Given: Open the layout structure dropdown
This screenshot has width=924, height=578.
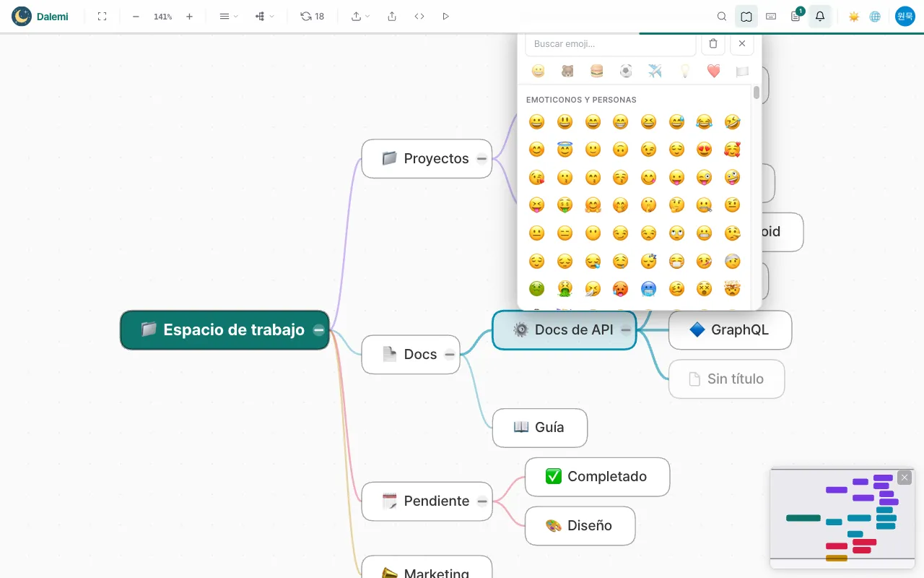Looking at the screenshot, I should (264, 16).
